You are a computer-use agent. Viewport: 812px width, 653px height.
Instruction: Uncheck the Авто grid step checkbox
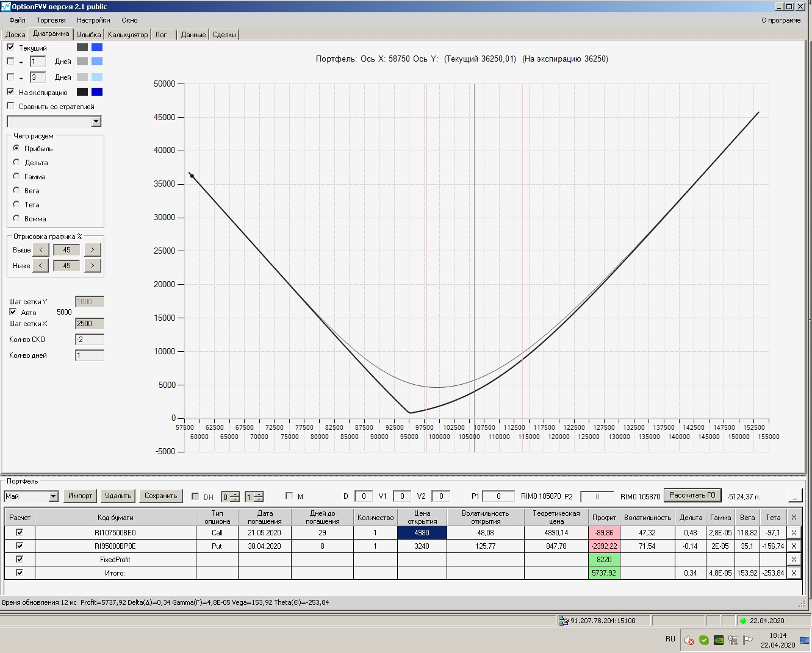(13, 312)
